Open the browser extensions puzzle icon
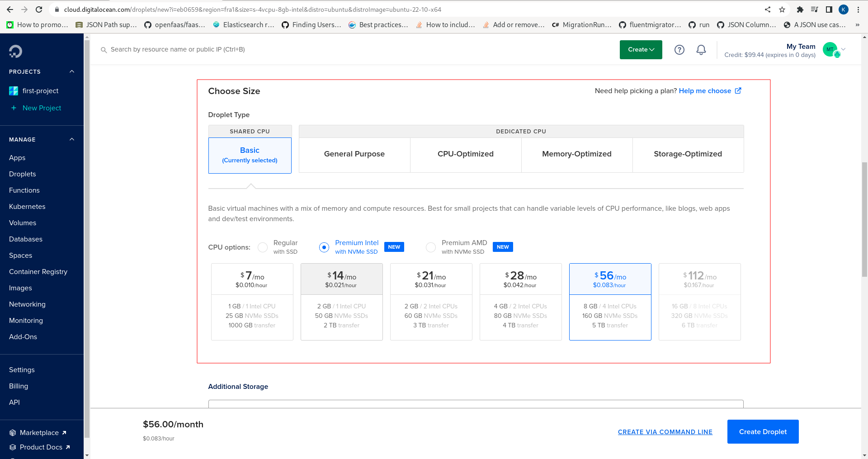 pyautogui.click(x=800, y=9)
